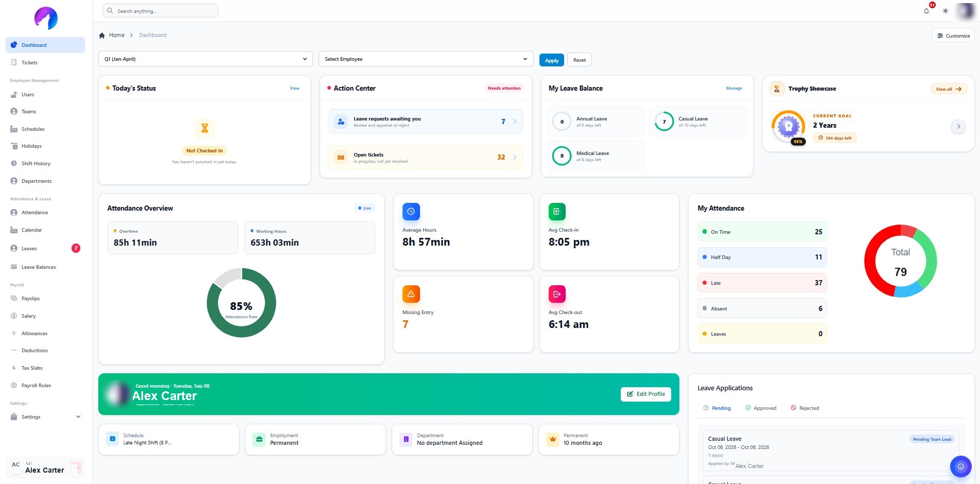
Task: Click the Reset filter button
Action: tap(580, 60)
